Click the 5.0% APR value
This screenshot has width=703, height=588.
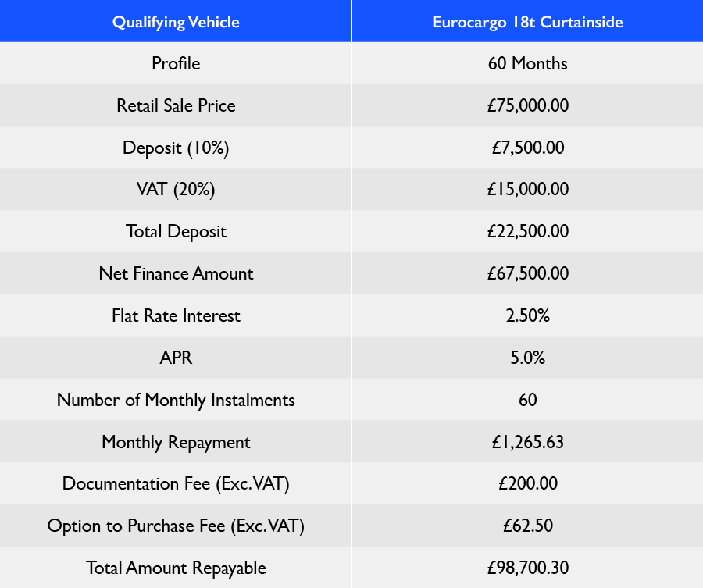click(x=527, y=358)
